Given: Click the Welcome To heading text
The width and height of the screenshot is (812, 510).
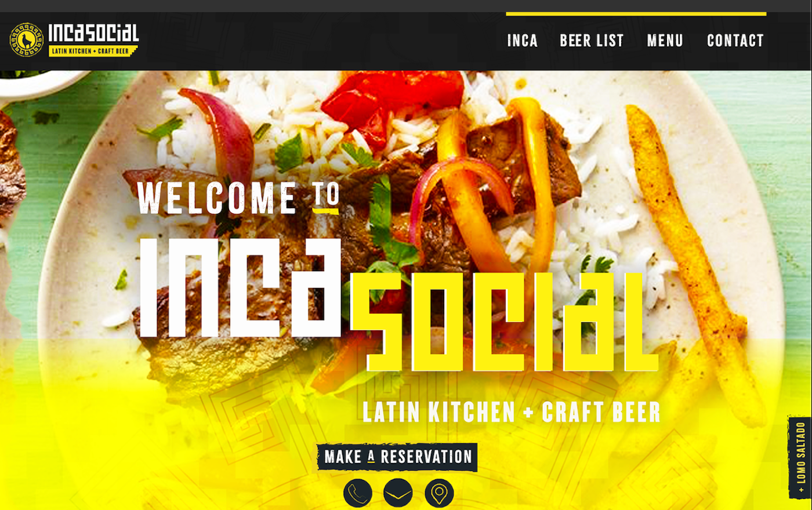Looking at the screenshot, I should coord(238,198).
